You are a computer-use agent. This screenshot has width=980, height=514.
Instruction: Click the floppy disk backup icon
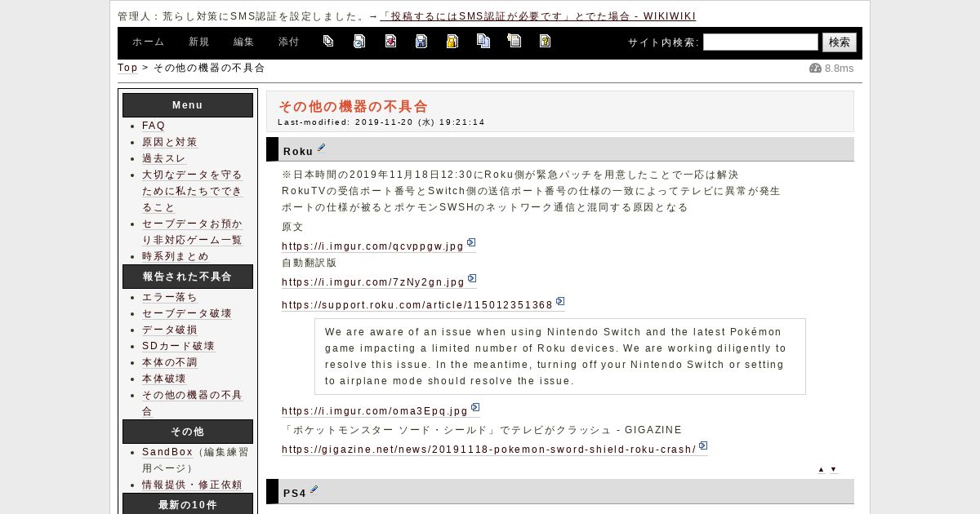click(x=421, y=41)
